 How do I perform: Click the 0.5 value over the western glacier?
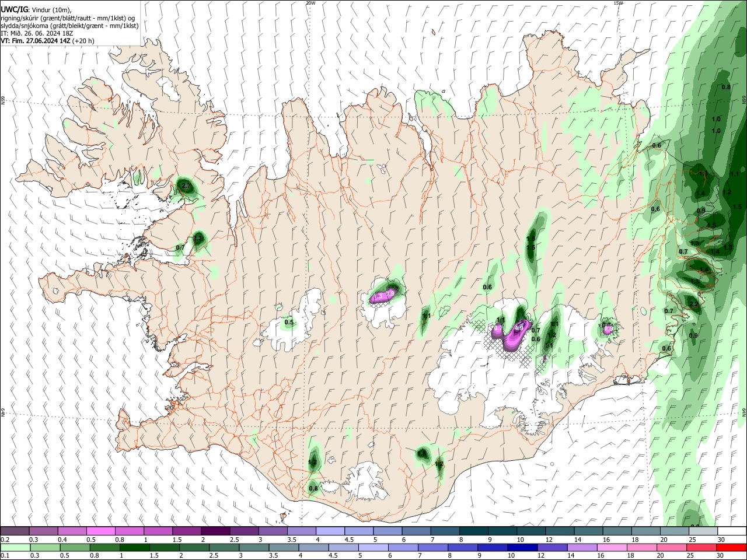click(289, 323)
